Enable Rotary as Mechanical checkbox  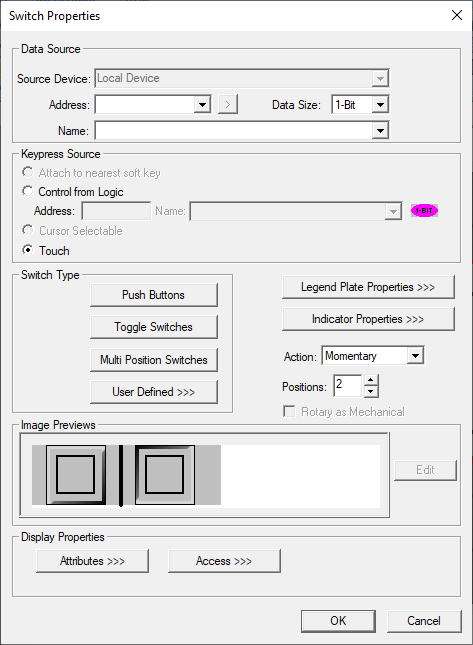point(289,411)
